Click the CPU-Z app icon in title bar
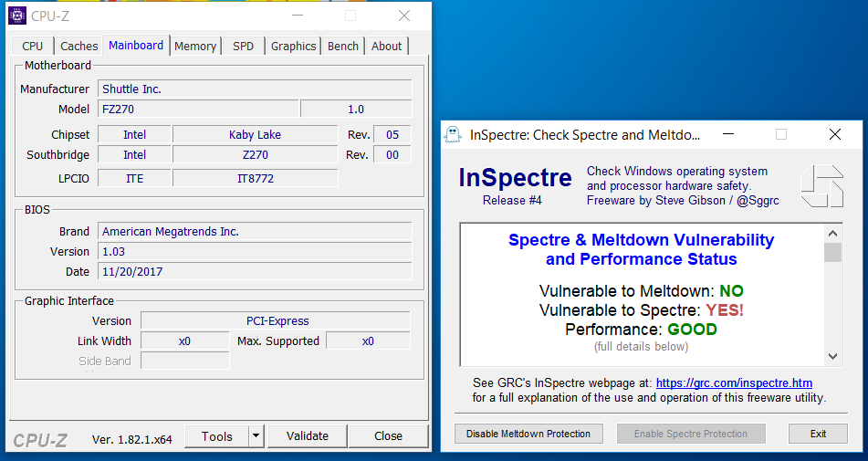The image size is (868, 461). tap(17, 16)
